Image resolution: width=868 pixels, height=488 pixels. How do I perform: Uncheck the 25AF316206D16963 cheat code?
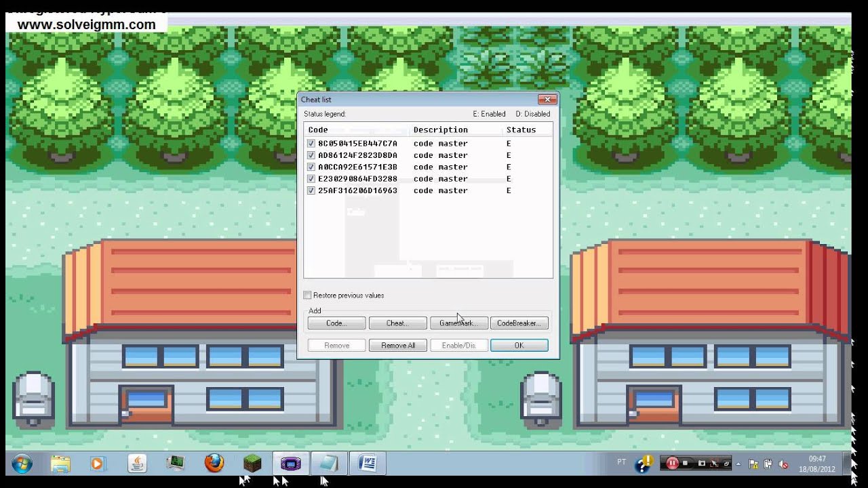click(x=311, y=190)
